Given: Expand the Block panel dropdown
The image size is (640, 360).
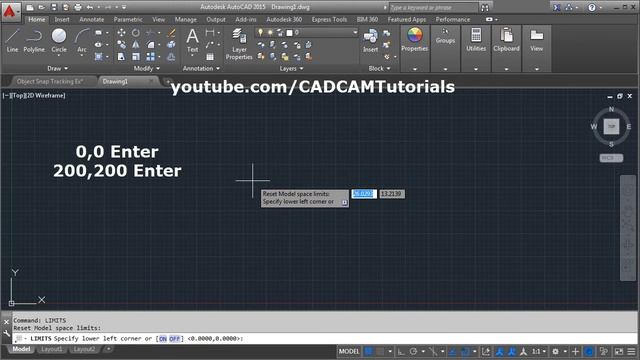Looking at the screenshot, I should [380, 69].
